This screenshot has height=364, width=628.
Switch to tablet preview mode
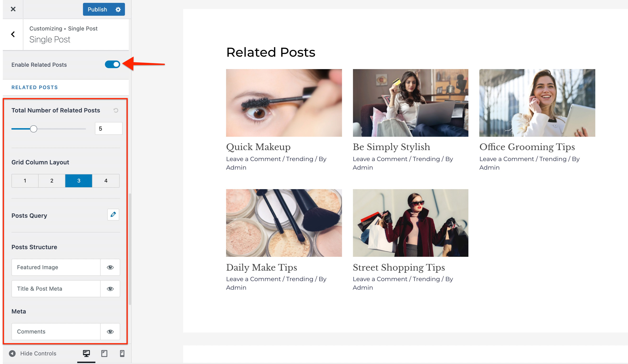[104, 353]
